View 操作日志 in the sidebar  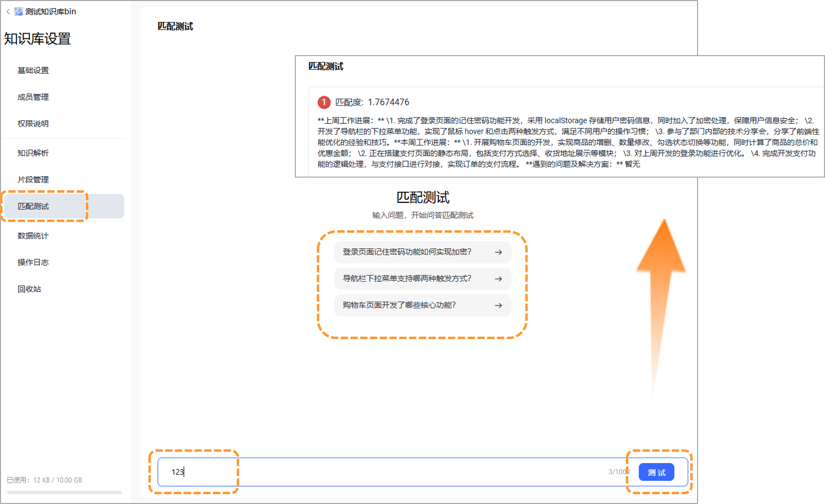(33, 262)
